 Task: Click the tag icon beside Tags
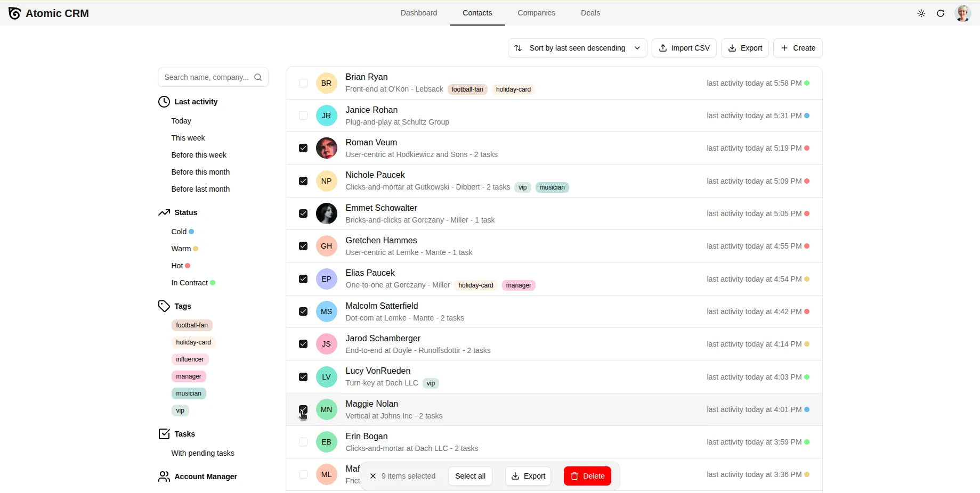point(164,306)
